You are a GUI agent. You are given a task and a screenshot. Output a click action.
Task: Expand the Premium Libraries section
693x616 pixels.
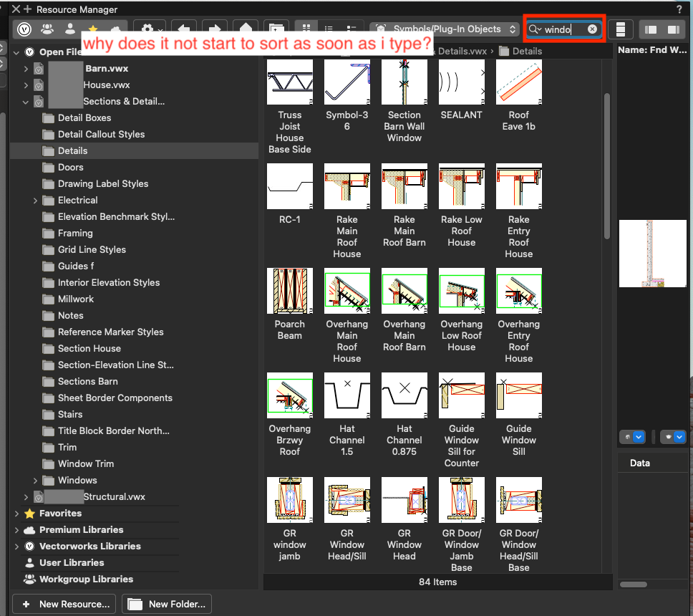(x=16, y=530)
